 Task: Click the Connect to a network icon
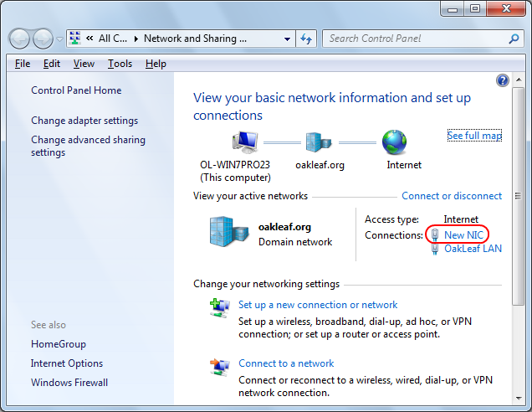pyautogui.click(x=219, y=368)
